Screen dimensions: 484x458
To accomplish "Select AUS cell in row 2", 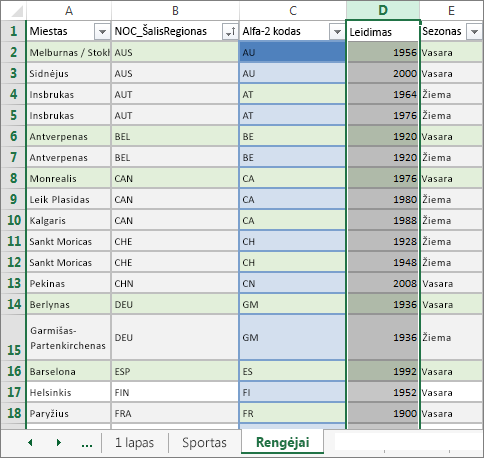I will (175, 52).
